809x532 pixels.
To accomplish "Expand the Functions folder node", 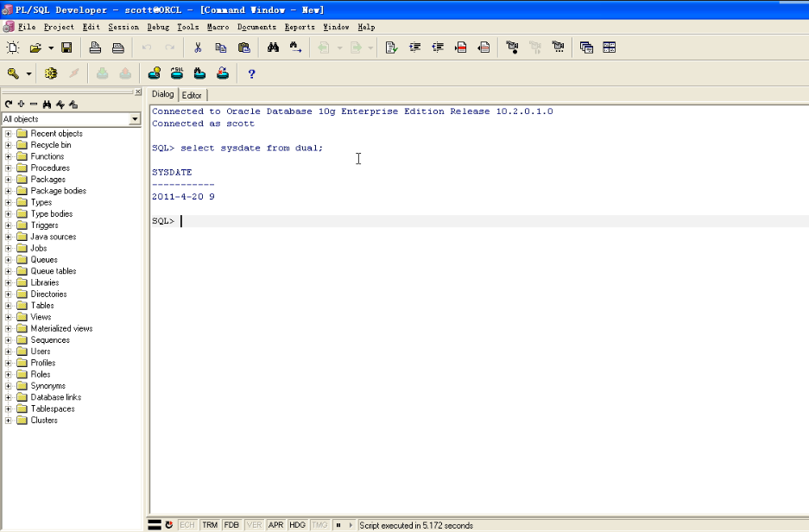I will click(9, 156).
